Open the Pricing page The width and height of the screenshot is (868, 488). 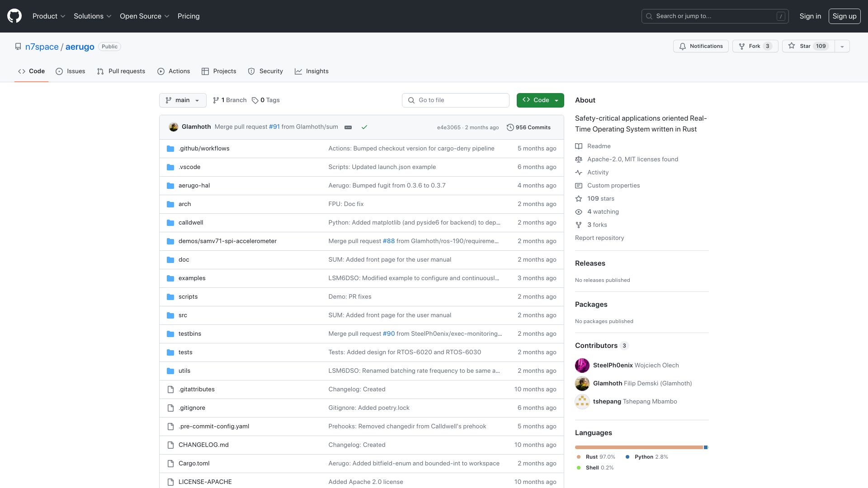[189, 16]
